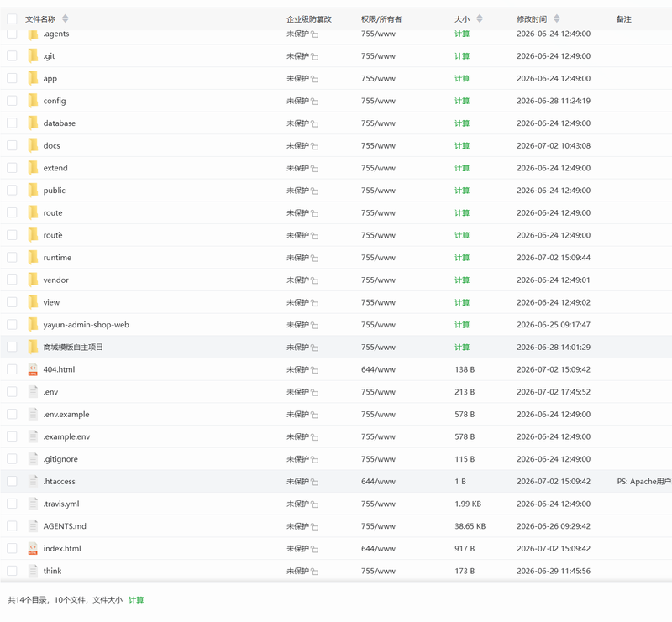This screenshot has height=622, width=672.
Task: Click the 404.html HTML file icon
Action: (33, 369)
